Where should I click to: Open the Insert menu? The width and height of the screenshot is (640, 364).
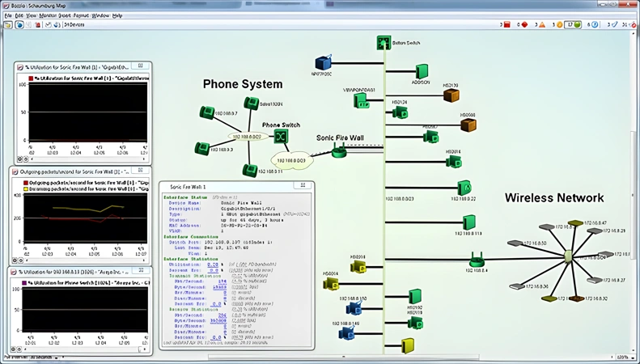(65, 15)
